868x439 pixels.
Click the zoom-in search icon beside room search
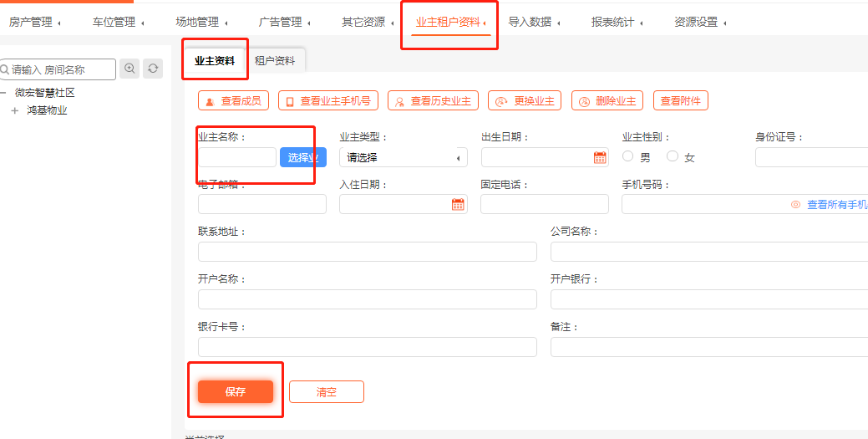(129, 69)
